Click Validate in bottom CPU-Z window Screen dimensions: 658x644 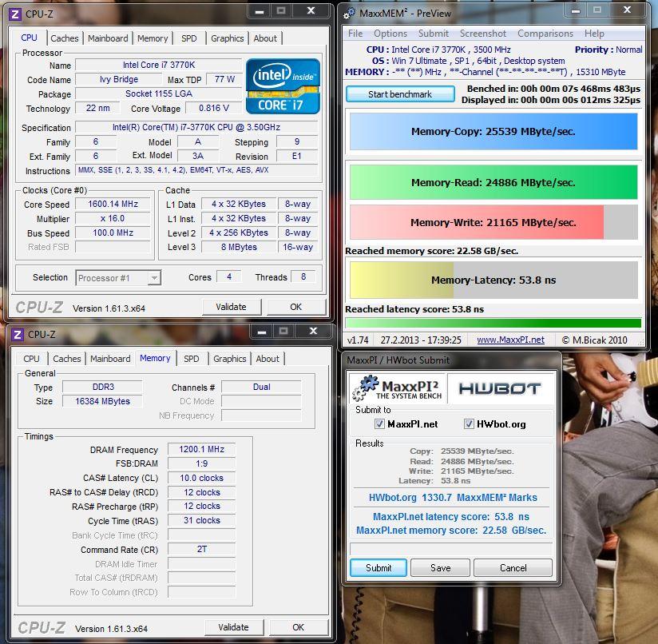click(x=234, y=628)
